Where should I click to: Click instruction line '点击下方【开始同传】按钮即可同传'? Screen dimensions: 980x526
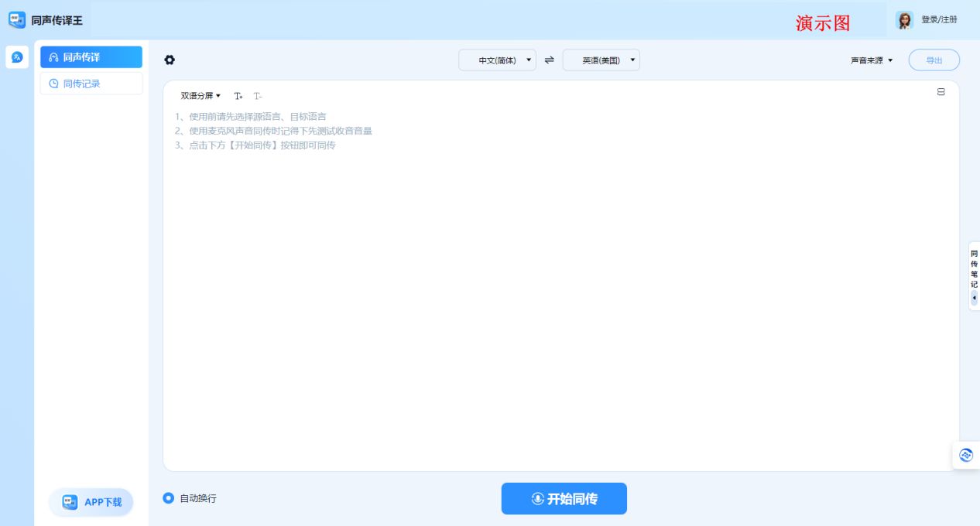(255, 145)
